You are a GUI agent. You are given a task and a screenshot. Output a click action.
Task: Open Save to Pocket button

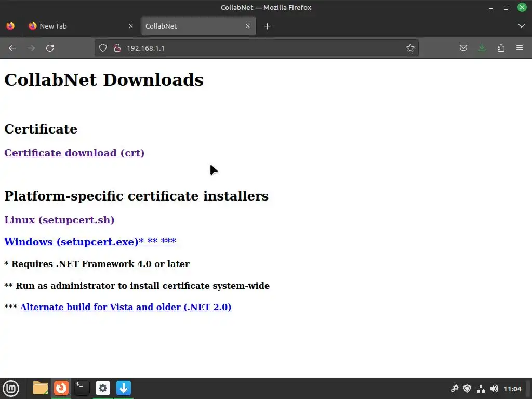463,48
